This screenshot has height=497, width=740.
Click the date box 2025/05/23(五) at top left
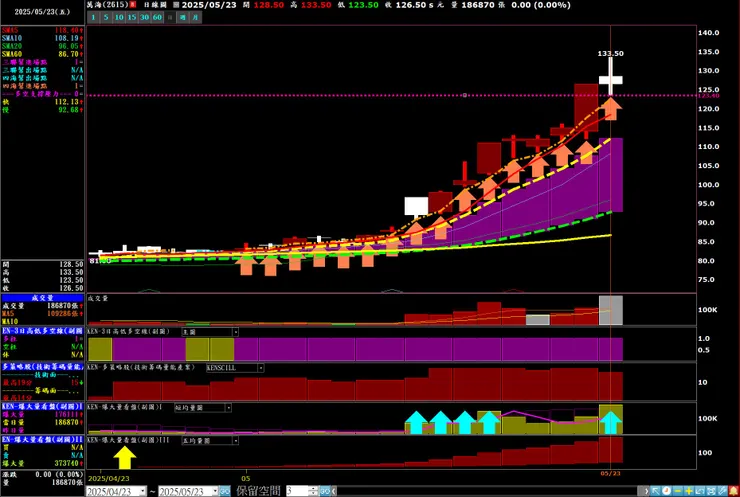coord(42,12)
